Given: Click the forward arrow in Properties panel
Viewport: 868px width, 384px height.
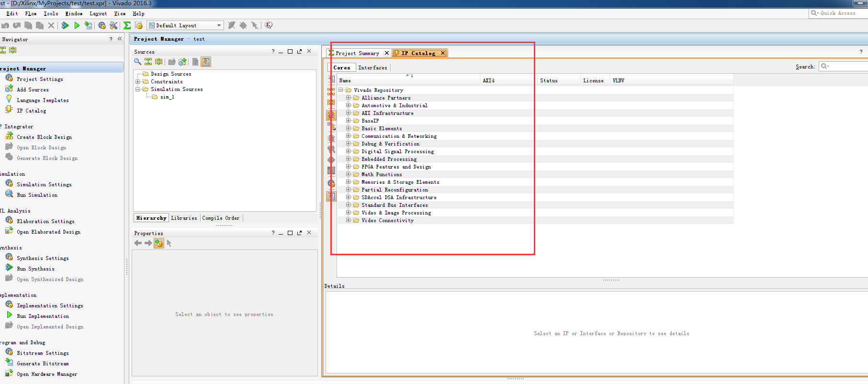Looking at the screenshot, I should [x=148, y=243].
